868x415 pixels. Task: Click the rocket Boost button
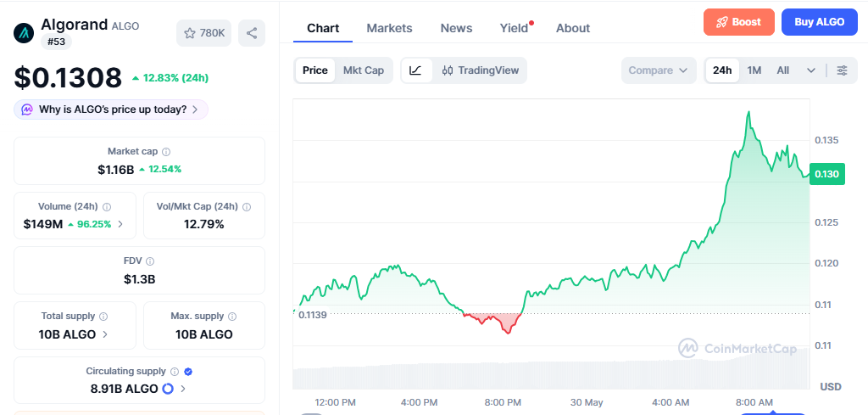point(739,22)
